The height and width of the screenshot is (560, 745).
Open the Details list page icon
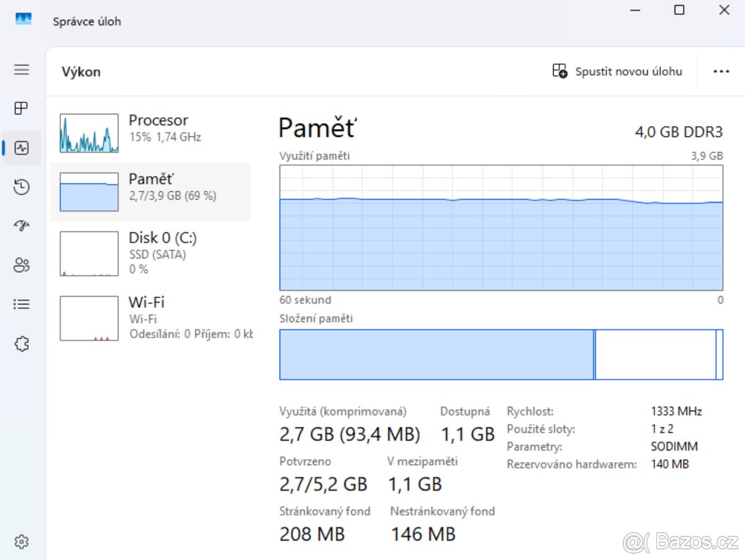(22, 304)
